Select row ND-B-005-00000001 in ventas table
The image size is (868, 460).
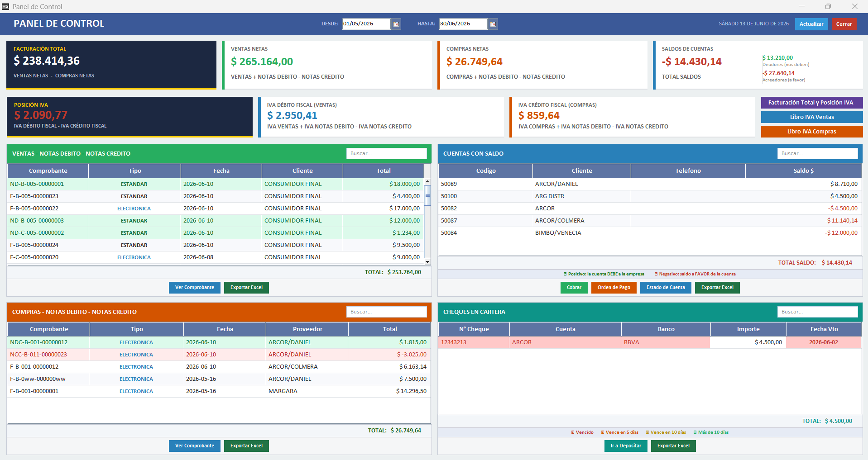tap(216, 184)
